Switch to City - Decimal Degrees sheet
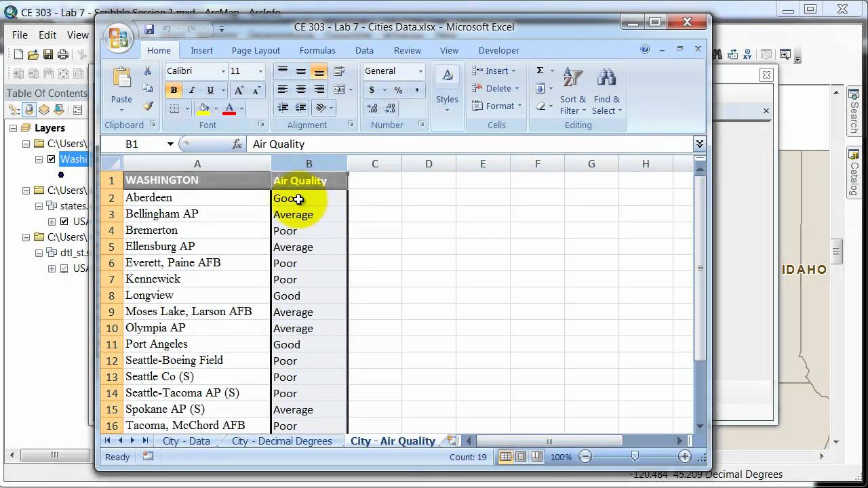868x488 pixels. point(282,441)
